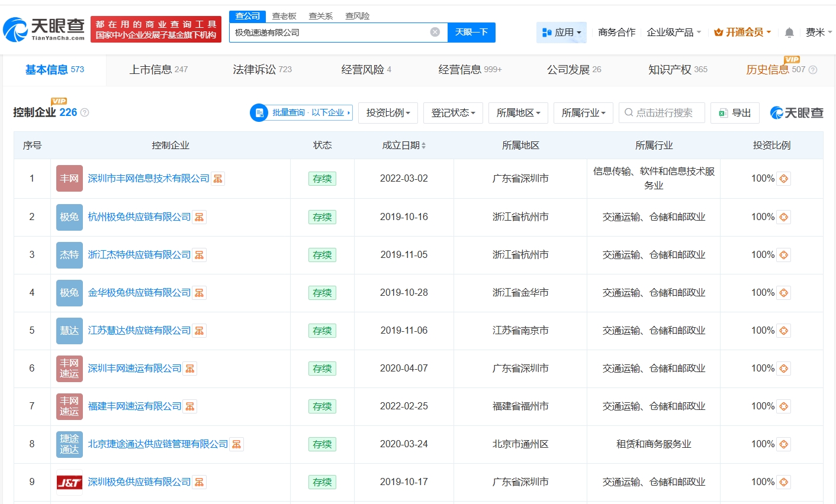Open equity structure icon for 深圳市丰网信息技术有限公司
Screen dimensions: 836x504
coord(218,179)
